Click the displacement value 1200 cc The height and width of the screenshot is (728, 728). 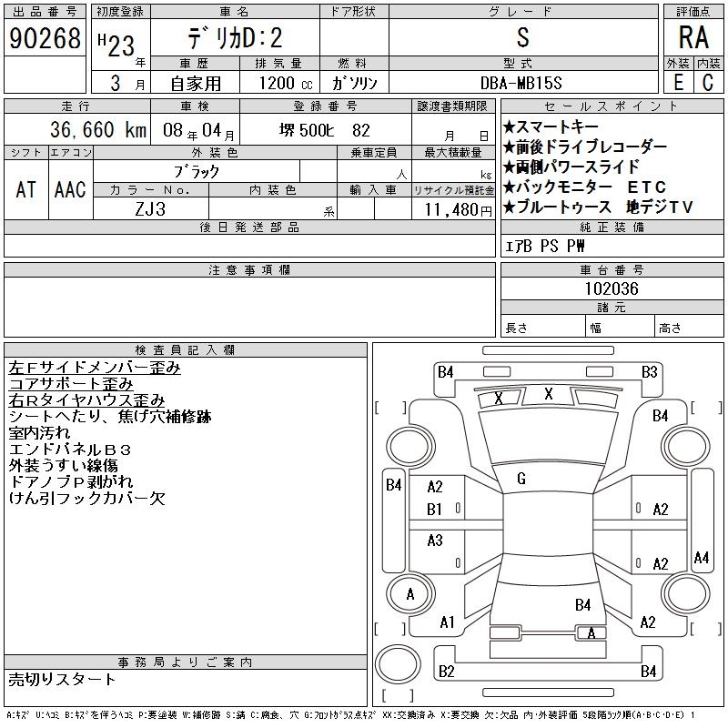coord(286,83)
